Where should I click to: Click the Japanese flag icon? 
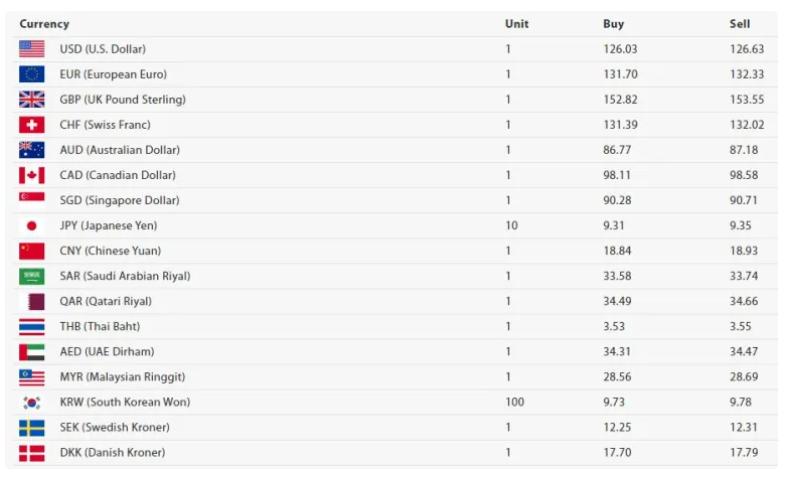point(31,226)
